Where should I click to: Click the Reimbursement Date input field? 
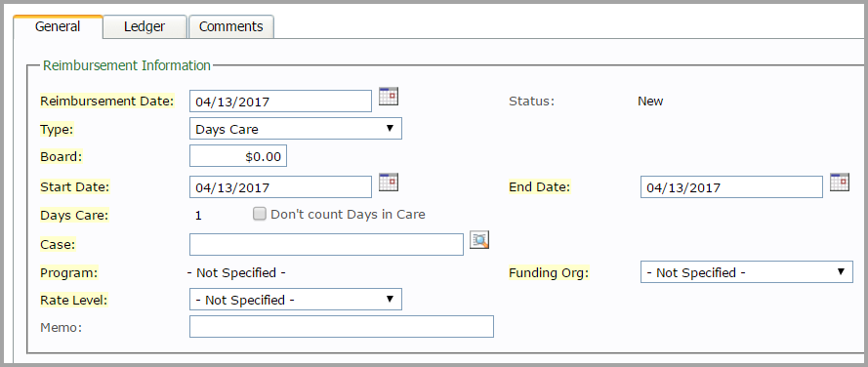280,102
